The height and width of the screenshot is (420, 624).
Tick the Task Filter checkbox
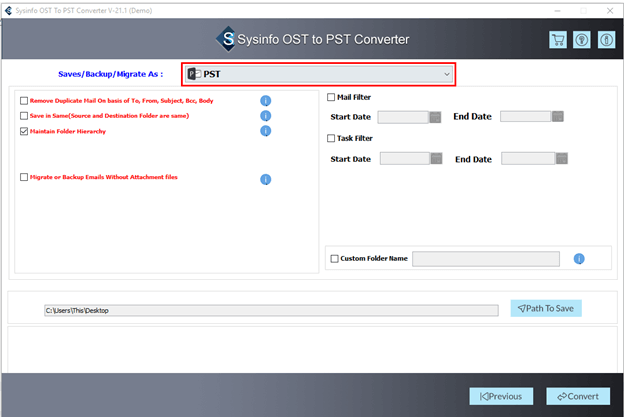point(331,138)
